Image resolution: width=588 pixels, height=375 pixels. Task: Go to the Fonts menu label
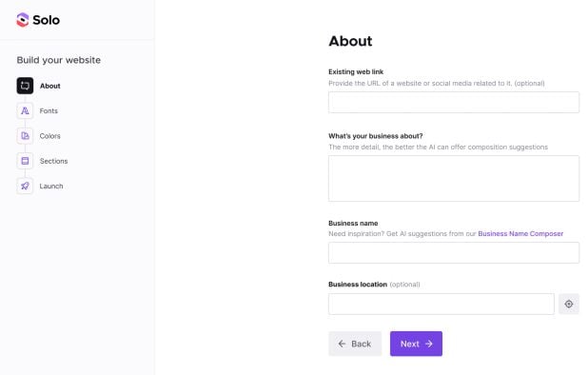pos(49,111)
